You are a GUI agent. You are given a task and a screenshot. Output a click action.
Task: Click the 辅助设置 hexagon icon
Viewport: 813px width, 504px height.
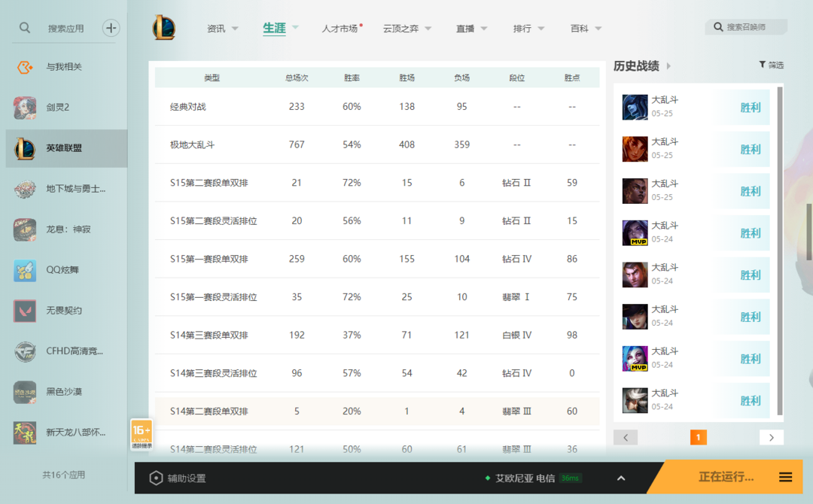click(156, 478)
